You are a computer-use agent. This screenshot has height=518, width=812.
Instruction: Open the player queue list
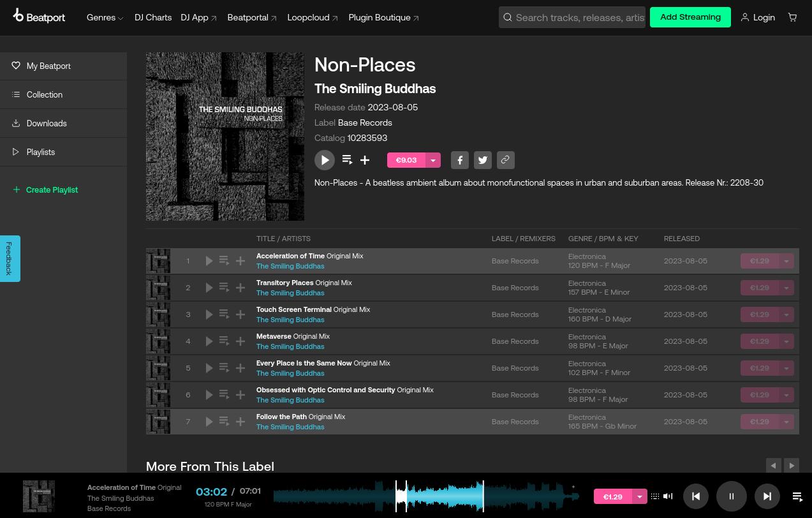click(x=797, y=496)
